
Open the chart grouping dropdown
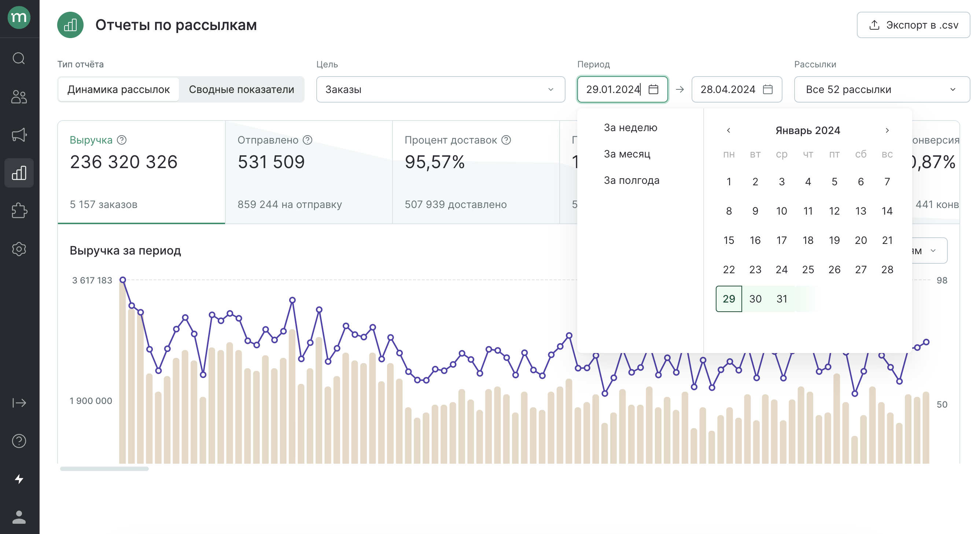929,251
